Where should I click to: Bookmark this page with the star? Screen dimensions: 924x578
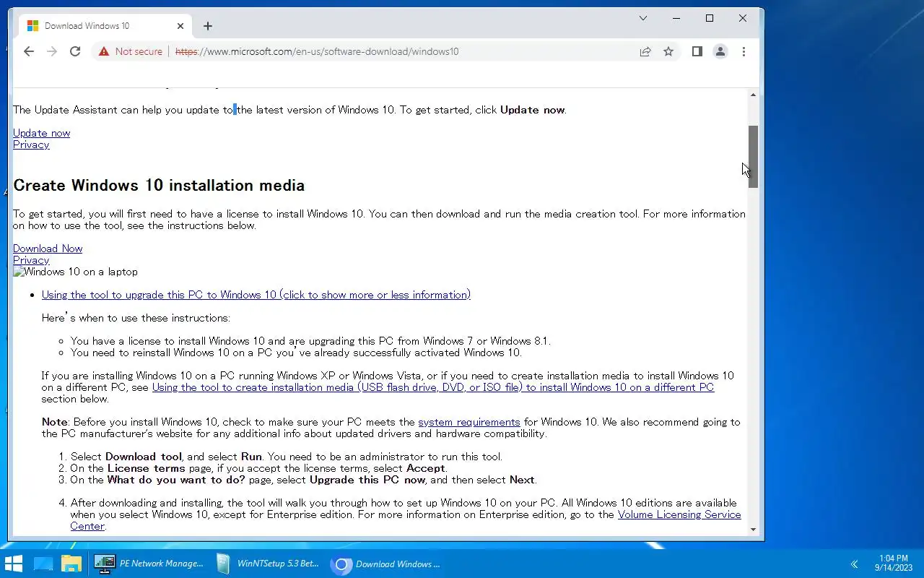coord(668,51)
